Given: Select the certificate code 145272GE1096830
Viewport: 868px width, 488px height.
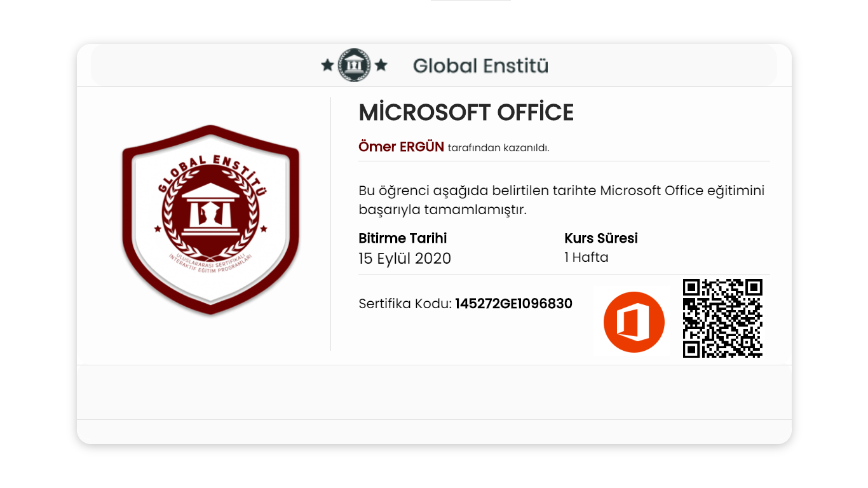Looking at the screenshot, I should click(x=513, y=304).
